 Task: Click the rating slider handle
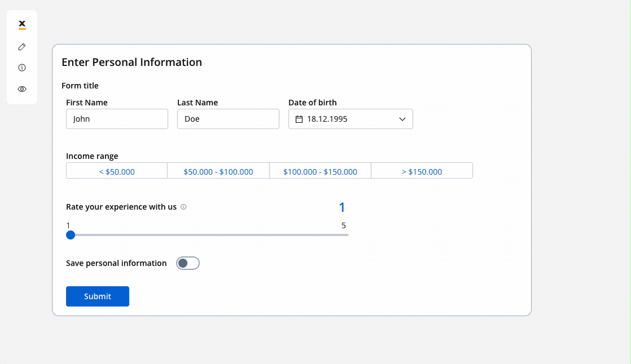70,235
